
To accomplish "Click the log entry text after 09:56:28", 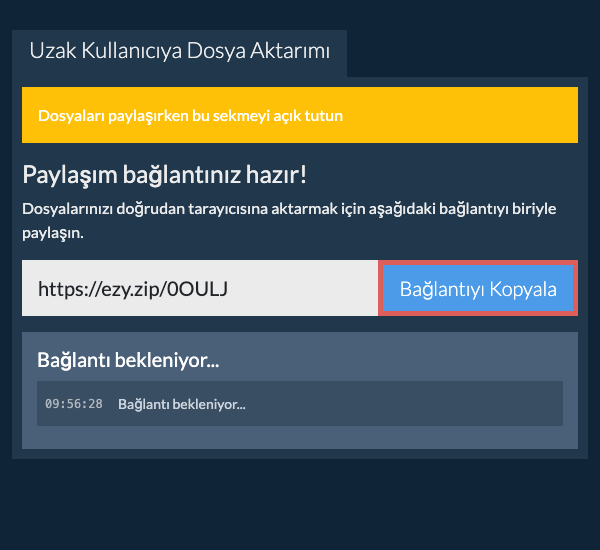I will pos(182,404).
